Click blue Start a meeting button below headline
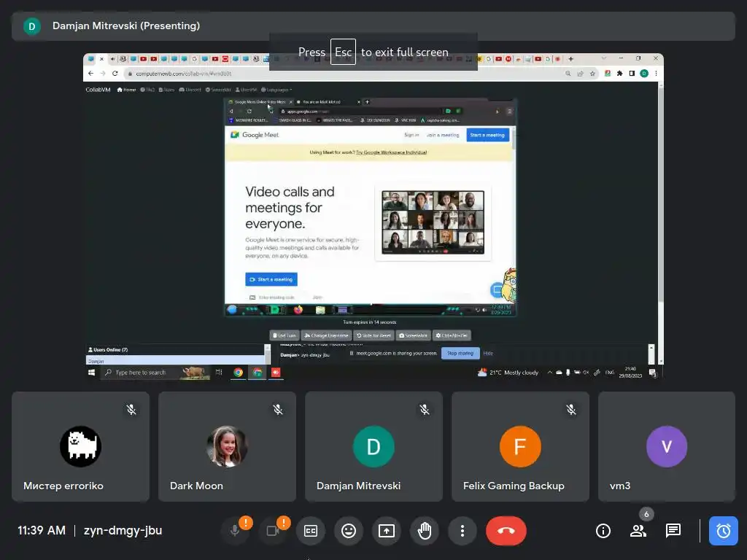 pos(271,279)
